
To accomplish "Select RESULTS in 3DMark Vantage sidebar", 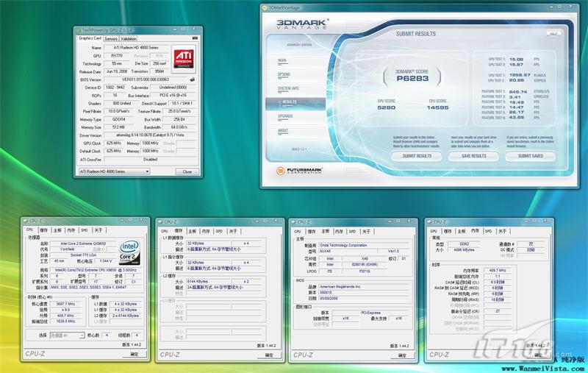I will coord(295,102).
